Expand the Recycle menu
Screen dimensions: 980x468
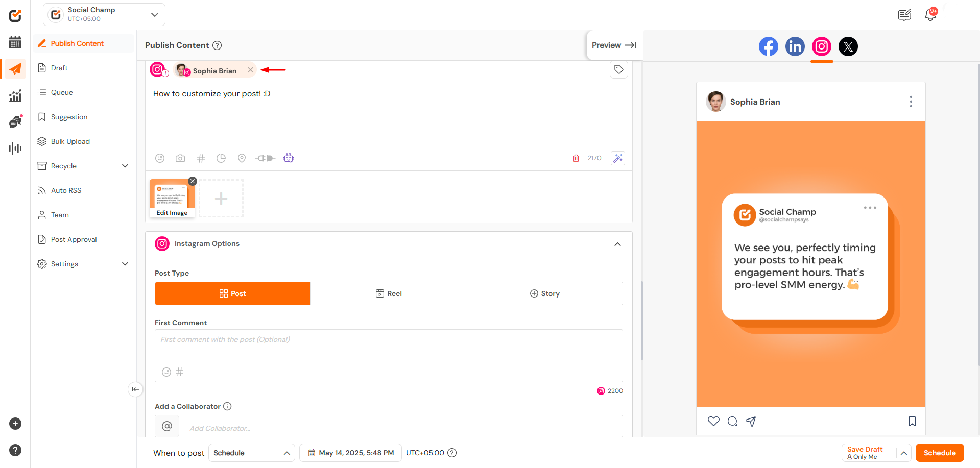pyautogui.click(x=125, y=166)
